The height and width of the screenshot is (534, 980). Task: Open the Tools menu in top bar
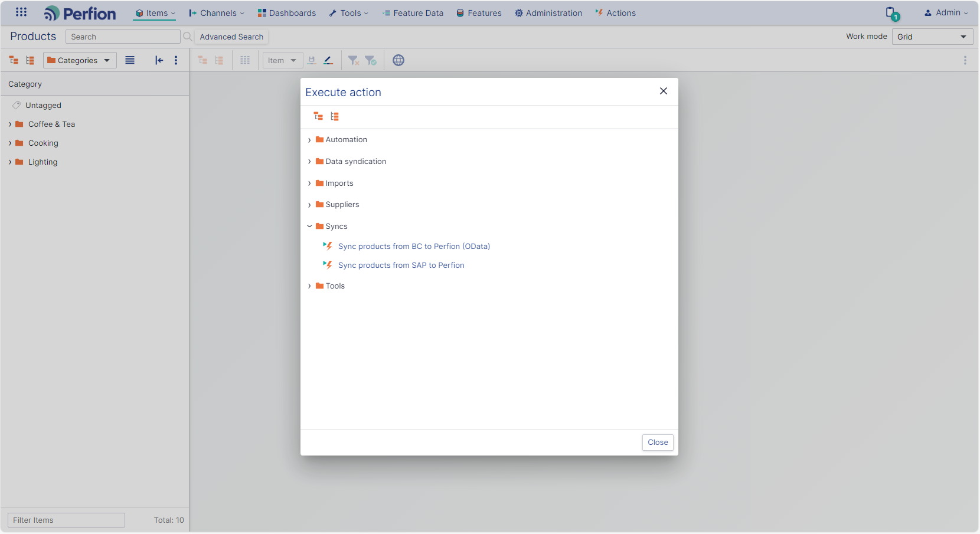click(348, 13)
